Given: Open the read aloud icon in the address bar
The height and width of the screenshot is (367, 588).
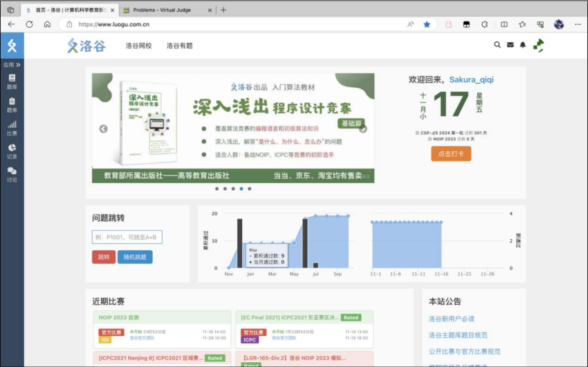Looking at the screenshot, I should pyautogui.click(x=411, y=24).
